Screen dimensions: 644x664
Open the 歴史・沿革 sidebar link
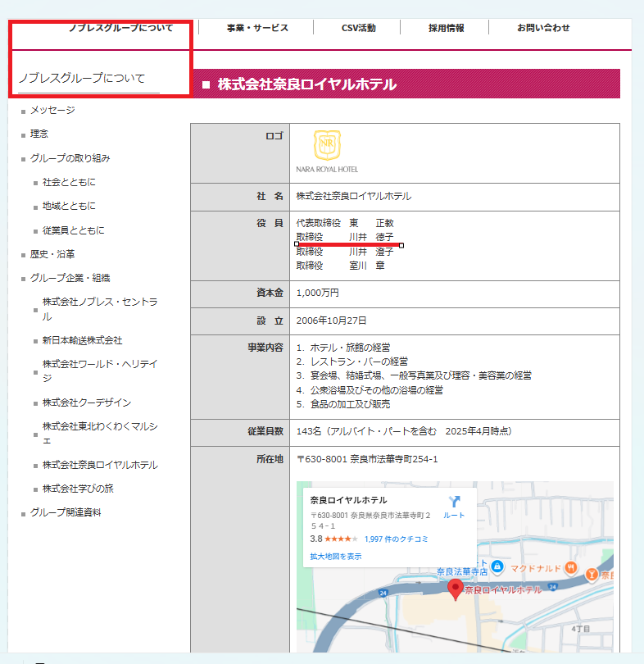[x=52, y=254]
